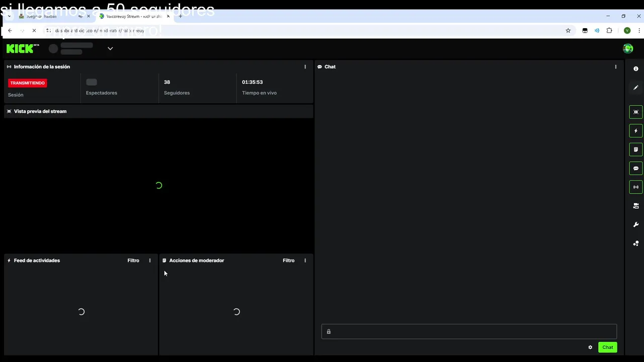This screenshot has width=644, height=362.
Task: Open the Información de la sesión options menu
Action: [305, 67]
